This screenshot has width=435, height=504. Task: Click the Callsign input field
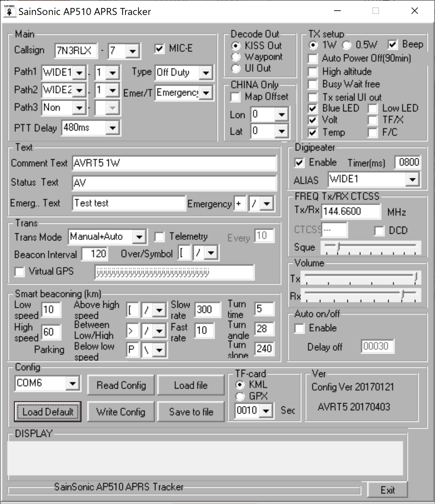[x=76, y=51]
